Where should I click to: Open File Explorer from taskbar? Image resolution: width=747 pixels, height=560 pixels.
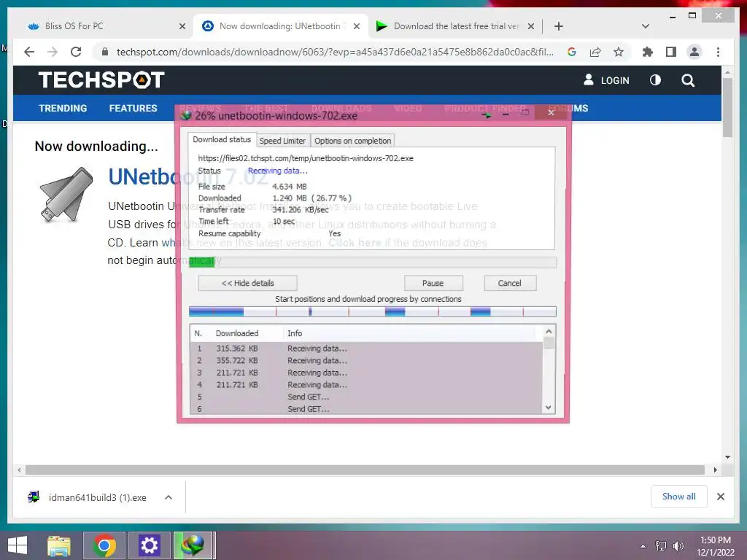(x=59, y=545)
